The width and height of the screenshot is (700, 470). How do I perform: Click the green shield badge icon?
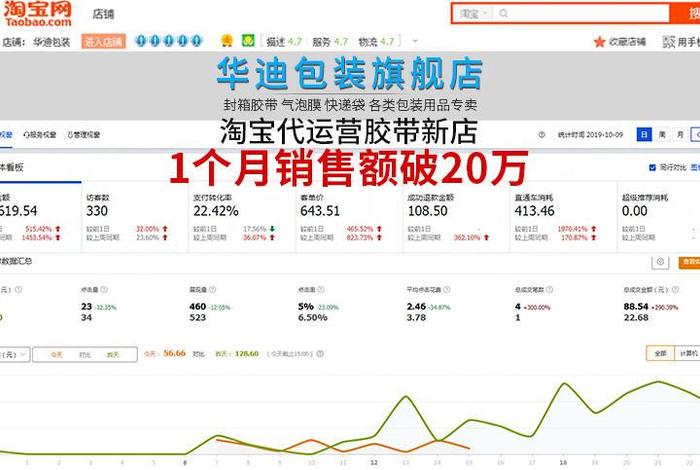click(x=248, y=41)
